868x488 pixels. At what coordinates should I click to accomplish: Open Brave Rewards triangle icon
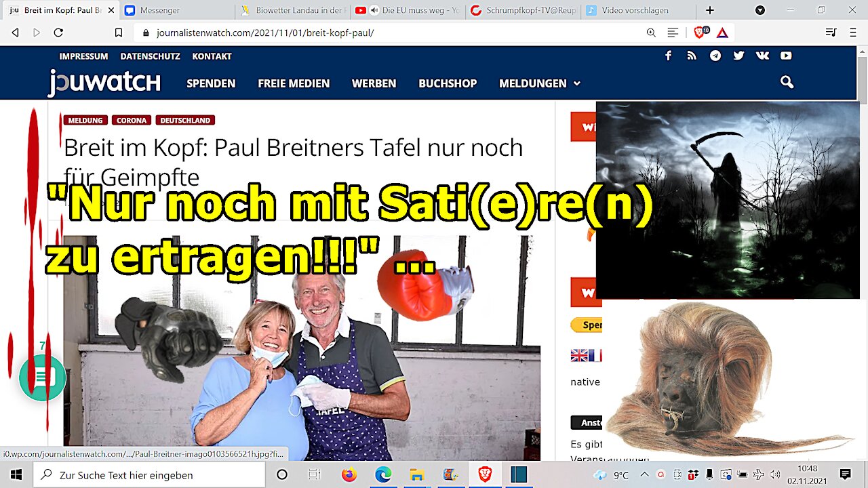[x=723, y=33]
